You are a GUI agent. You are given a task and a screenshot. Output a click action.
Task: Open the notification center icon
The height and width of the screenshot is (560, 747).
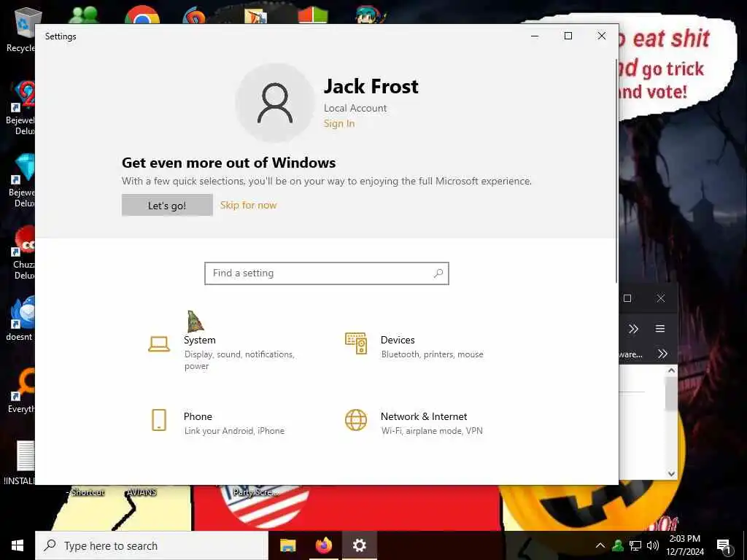[724, 545]
